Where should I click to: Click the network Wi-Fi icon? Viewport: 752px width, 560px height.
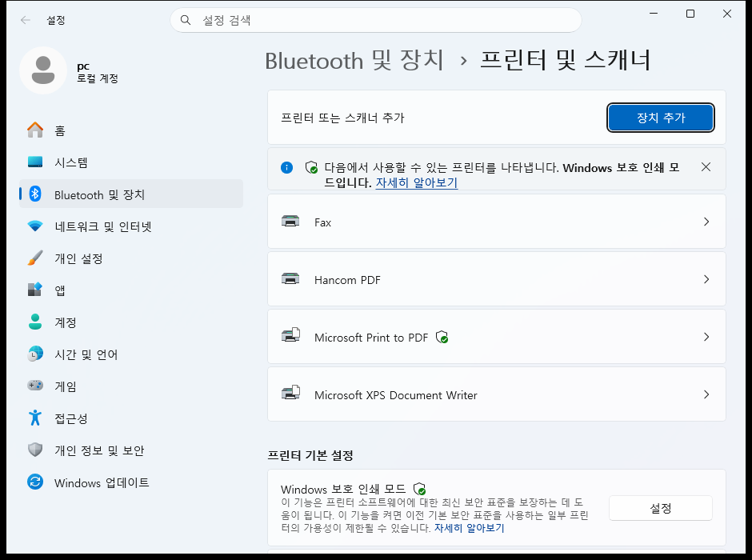(x=35, y=226)
